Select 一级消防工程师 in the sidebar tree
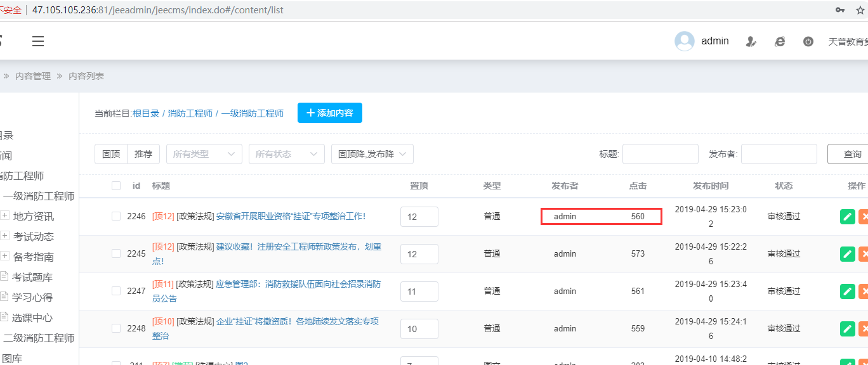Screen dimensions: 868x365 39,196
